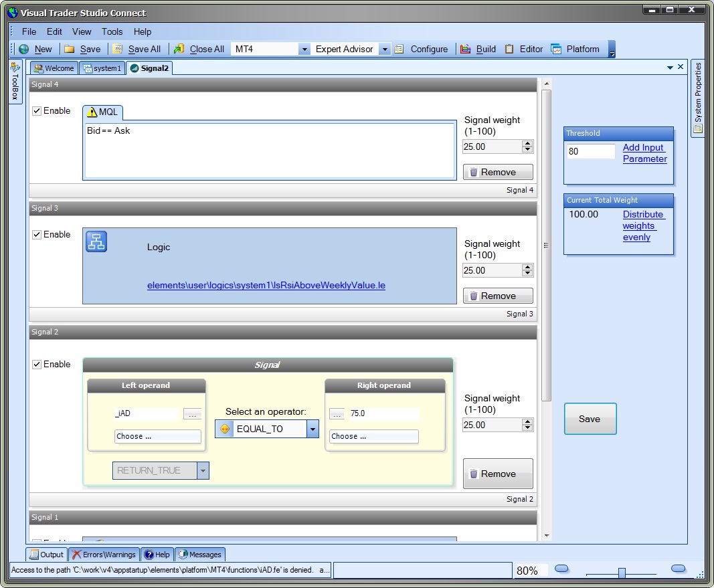
Task: Open the left operand Choose... combo
Action: coord(157,436)
